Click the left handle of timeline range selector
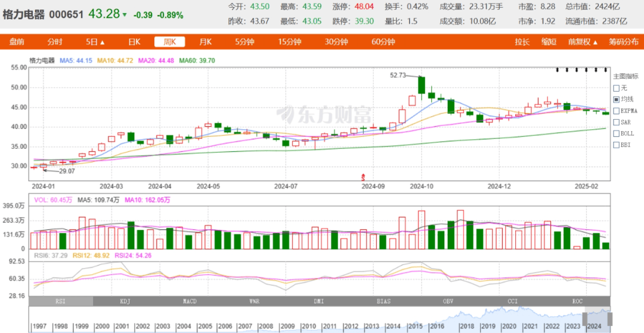 click(x=585, y=319)
